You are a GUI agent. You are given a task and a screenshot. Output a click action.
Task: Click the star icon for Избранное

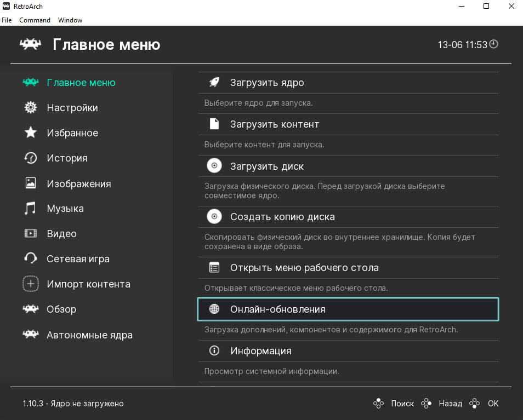tap(31, 133)
